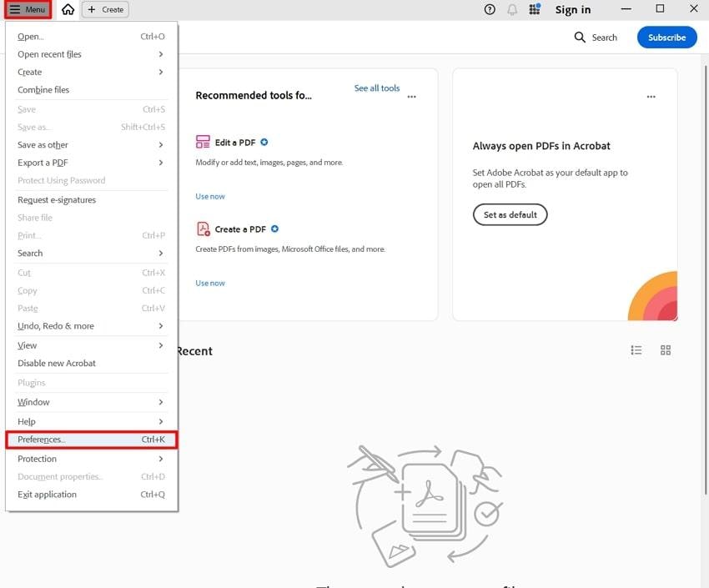Expand the Export a PDF submenu

pos(42,163)
